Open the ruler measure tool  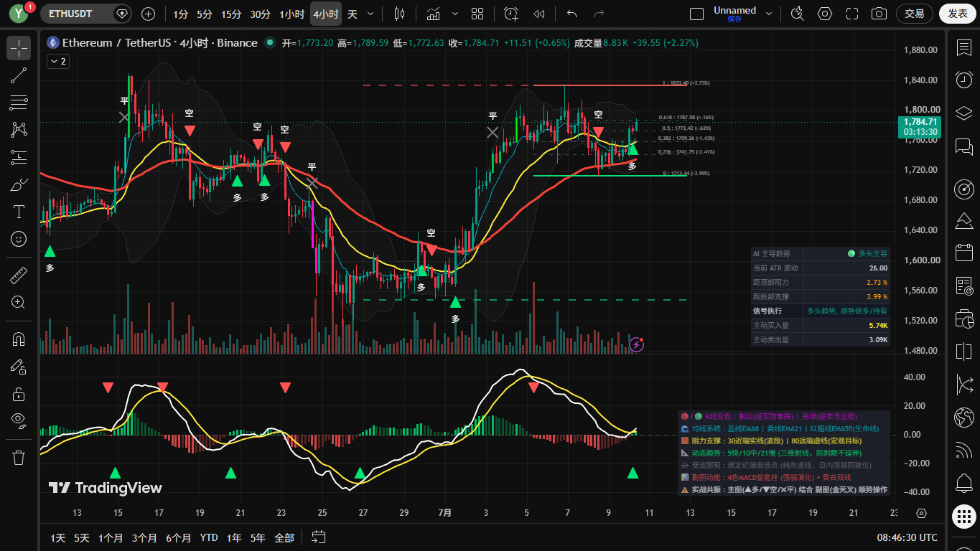point(19,275)
